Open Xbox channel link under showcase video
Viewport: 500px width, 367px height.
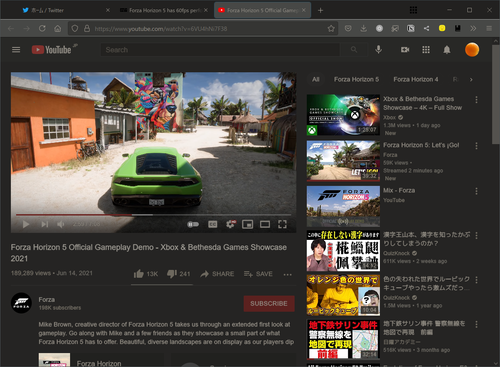coord(389,117)
